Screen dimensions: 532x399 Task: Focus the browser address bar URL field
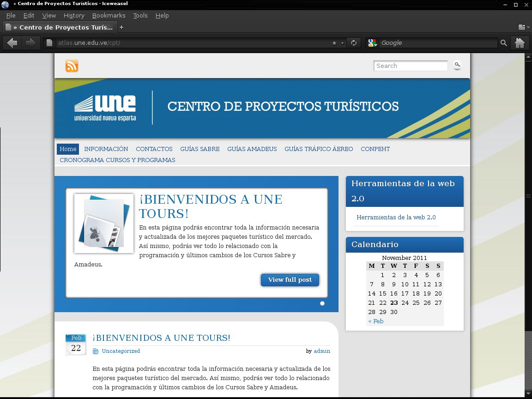click(x=193, y=43)
